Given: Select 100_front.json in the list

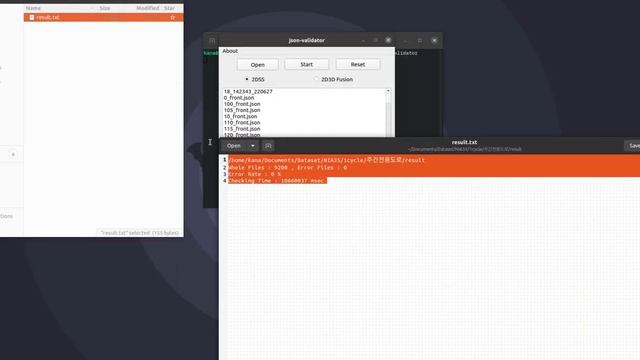Looking at the screenshot, I should click(242, 104).
